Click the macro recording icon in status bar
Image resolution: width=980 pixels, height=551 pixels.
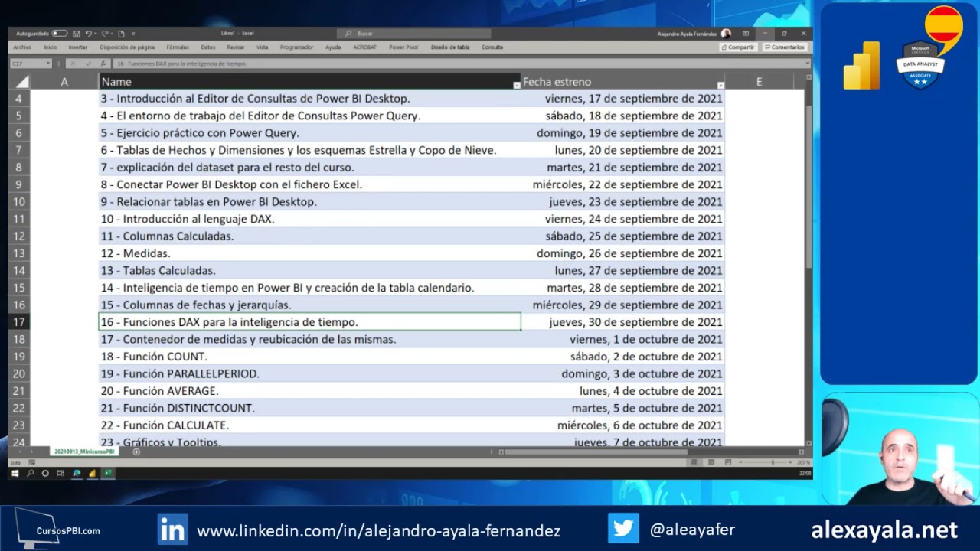(31, 462)
